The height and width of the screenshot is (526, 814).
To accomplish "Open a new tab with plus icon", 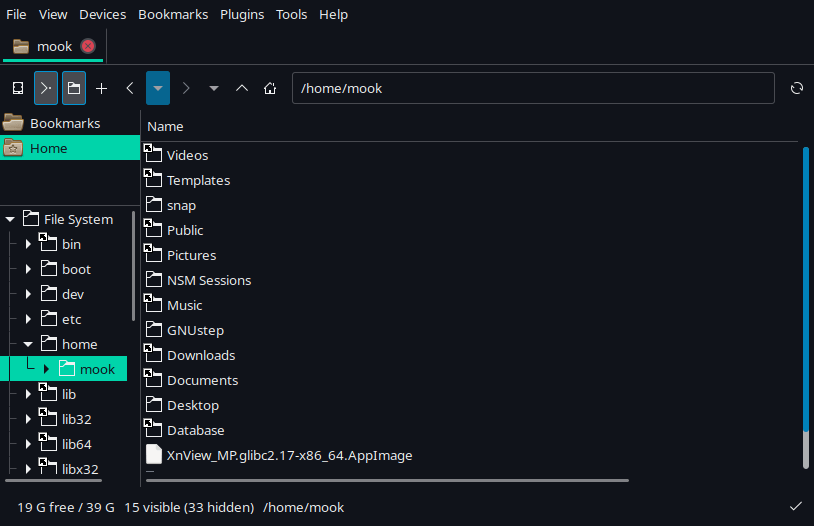I will tap(102, 88).
